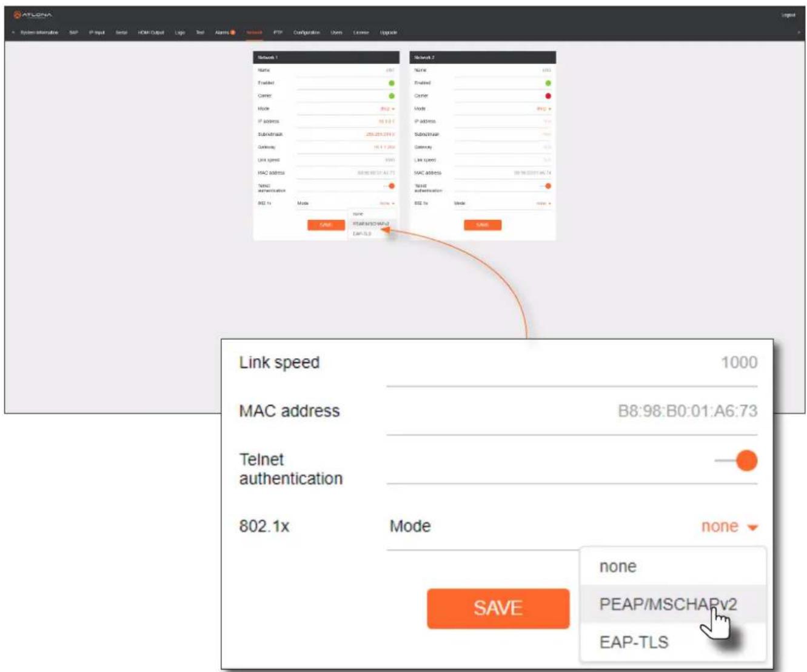Image resolution: width=807 pixels, height=672 pixels.
Task: Click the Network 2 panel header
Action: (x=483, y=58)
